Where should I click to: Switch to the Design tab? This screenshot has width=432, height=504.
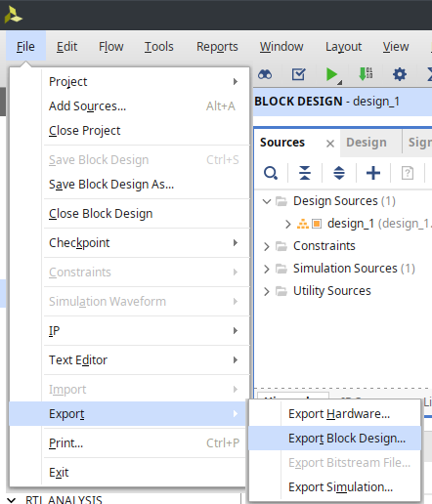click(x=367, y=143)
